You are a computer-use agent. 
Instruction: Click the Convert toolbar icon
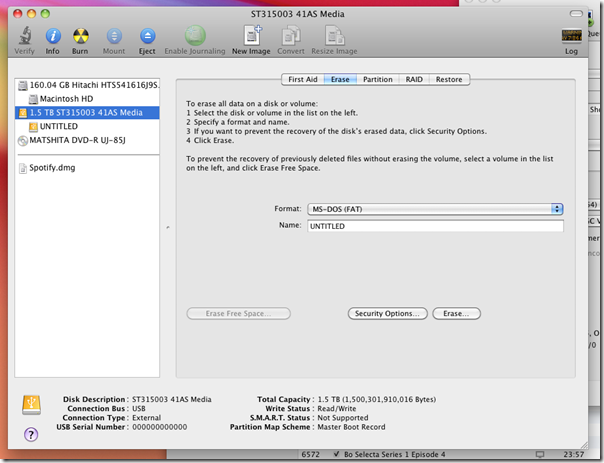point(291,36)
